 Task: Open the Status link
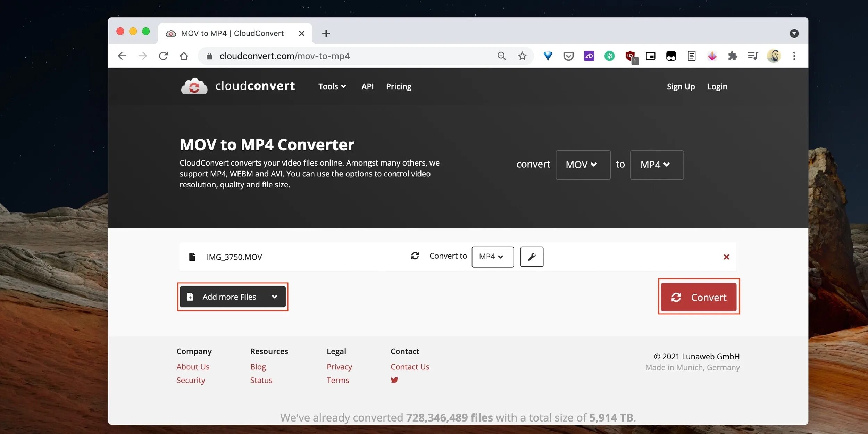[261, 380]
